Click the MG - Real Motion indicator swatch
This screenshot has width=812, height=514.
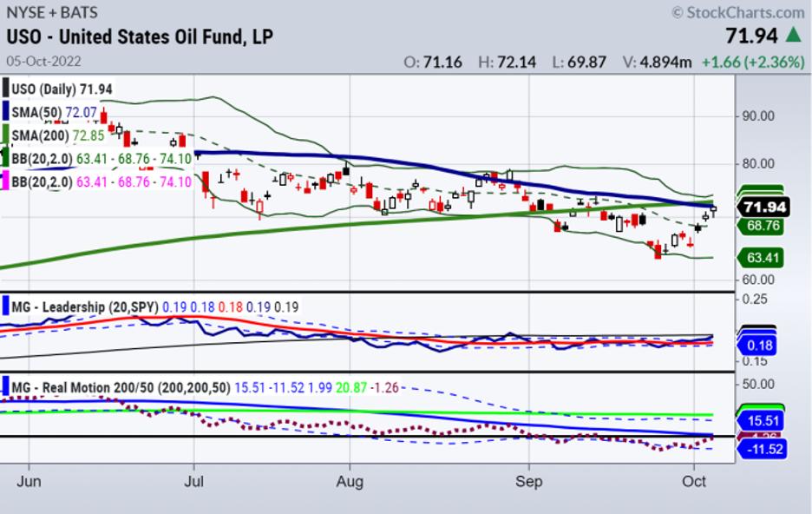(x=4, y=385)
